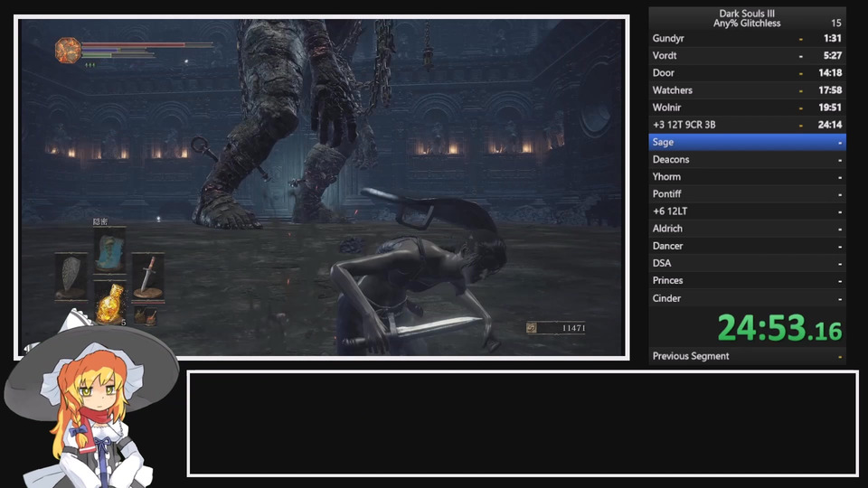Select the Dancer split row
The image size is (868, 488).
pyautogui.click(x=747, y=246)
